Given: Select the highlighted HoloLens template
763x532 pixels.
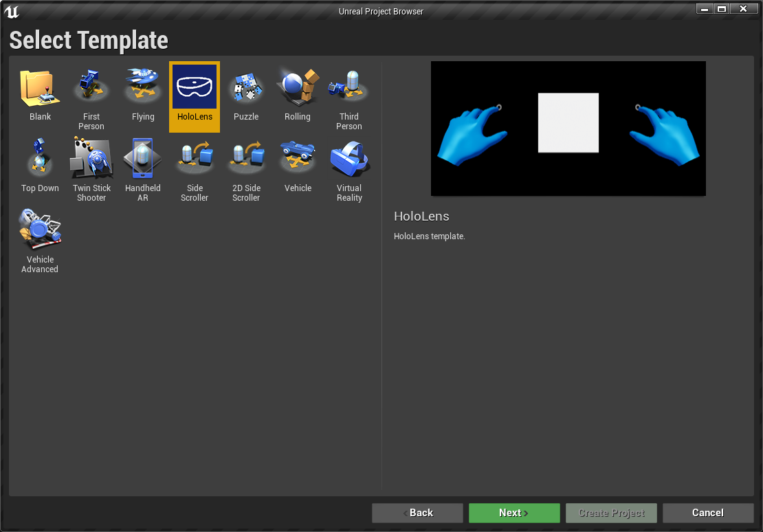Looking at the screenshot, I should 195,96.
